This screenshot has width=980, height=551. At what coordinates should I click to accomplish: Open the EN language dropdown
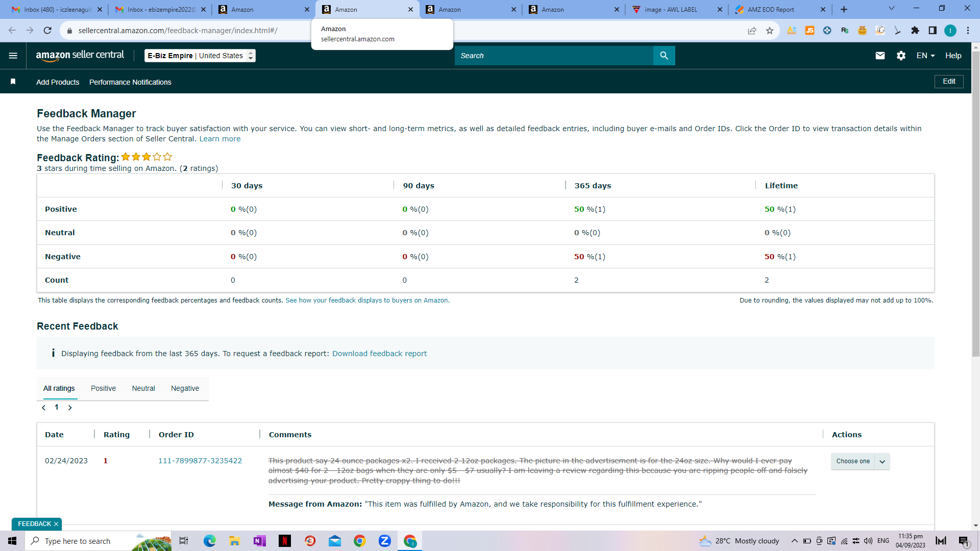pos(925,56)
